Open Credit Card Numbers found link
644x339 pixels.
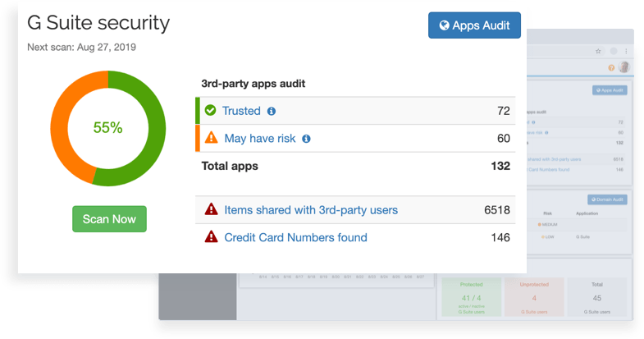pos(295,237)
